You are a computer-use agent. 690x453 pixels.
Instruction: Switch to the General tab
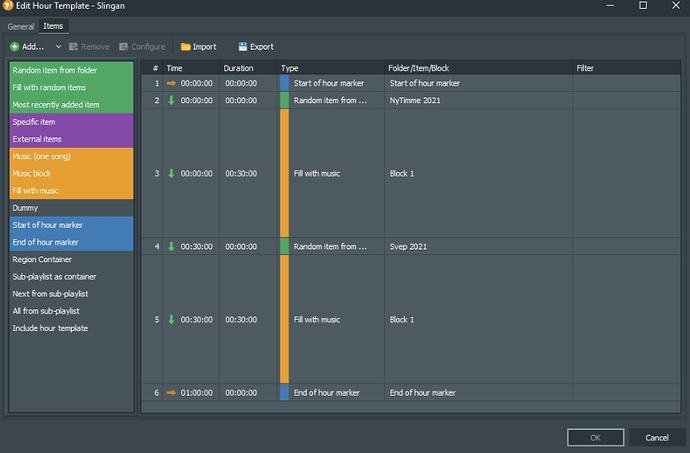(x=21, y=26)
